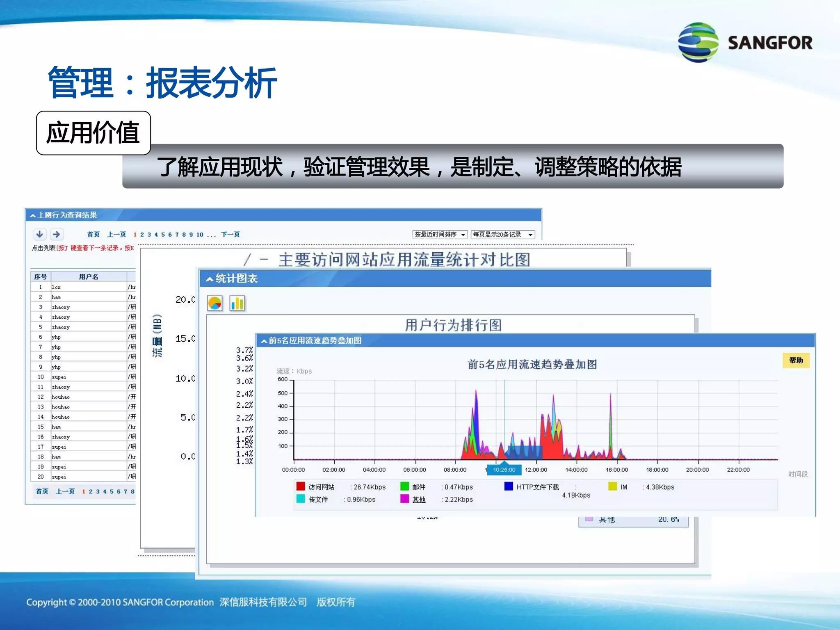This screenshot has width=840, height=630.
Task: Switch to pie chart view icon
Action: 215,304
